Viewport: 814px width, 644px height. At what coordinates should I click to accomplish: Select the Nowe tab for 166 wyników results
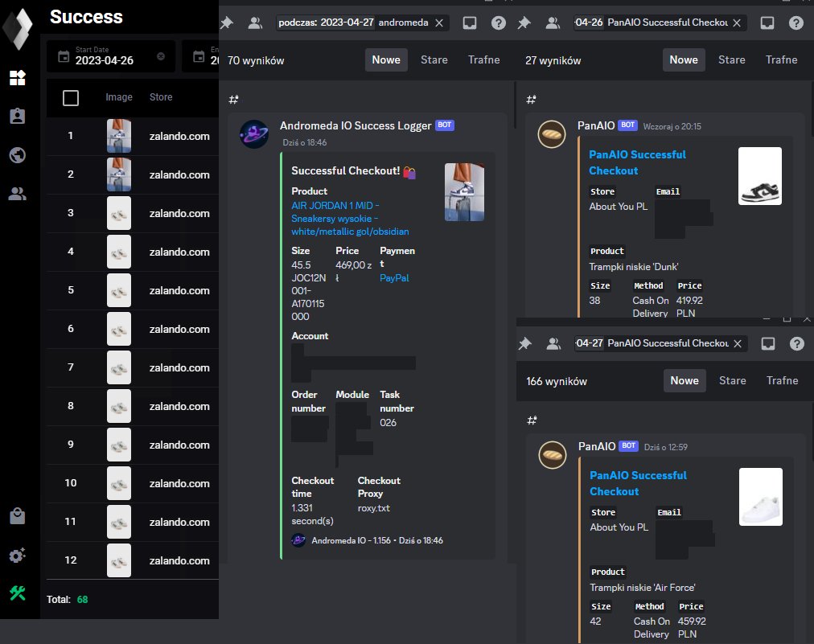(684, 380)
